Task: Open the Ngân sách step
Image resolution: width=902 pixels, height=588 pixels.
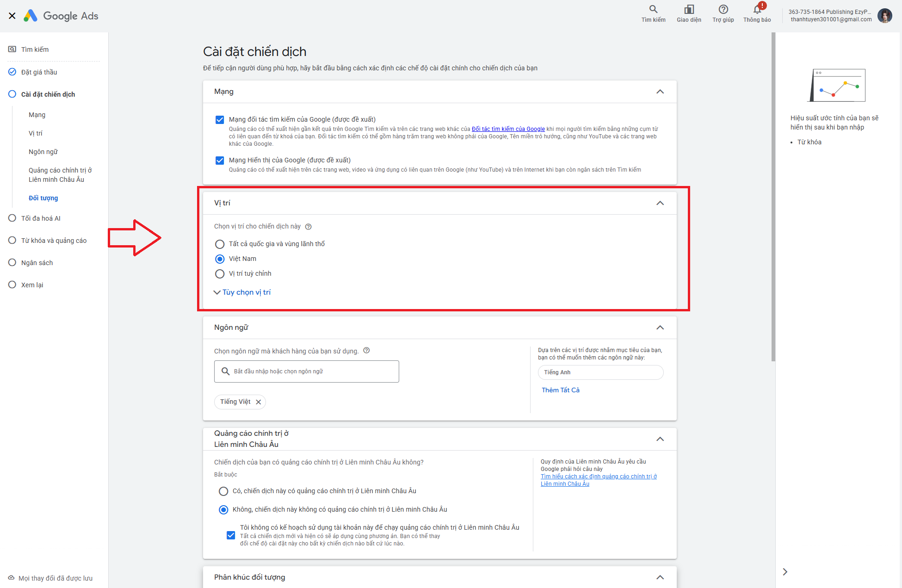Action: point(37,263)
